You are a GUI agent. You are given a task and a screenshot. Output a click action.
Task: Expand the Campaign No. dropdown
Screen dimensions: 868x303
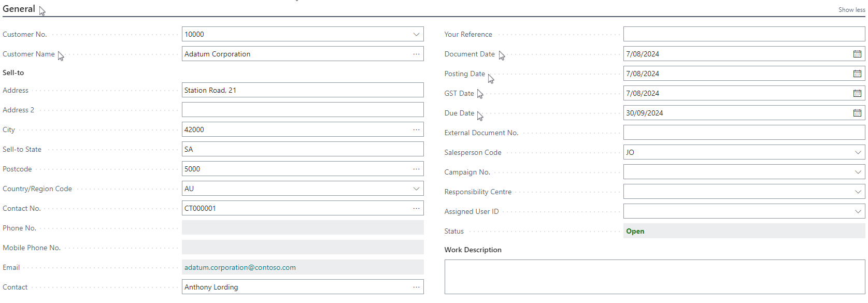point(858,172)
